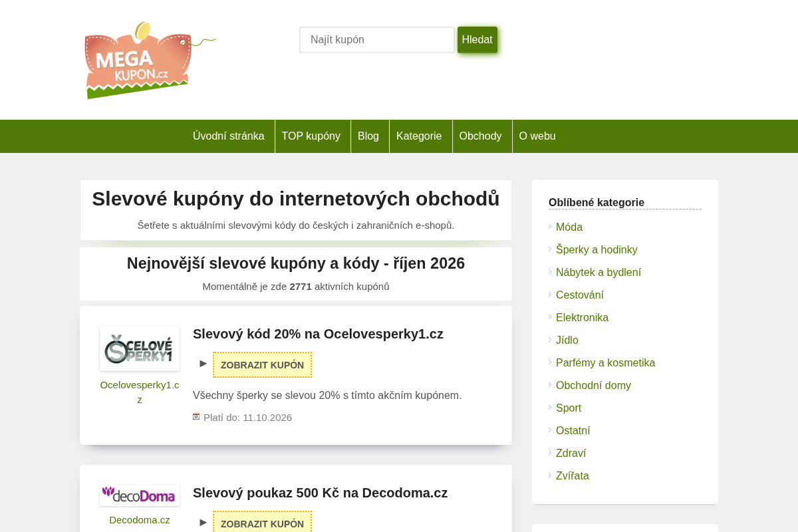Screen dimensions: 798x532
Task: Open the Slevový poukaz 500 Kč title
Action: coord(321,493)
